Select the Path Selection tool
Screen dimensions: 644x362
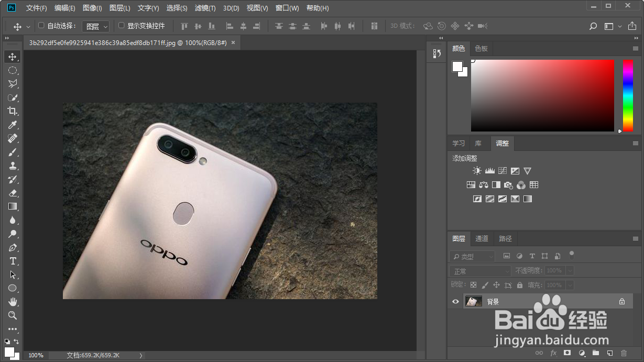tap(13, 275)
